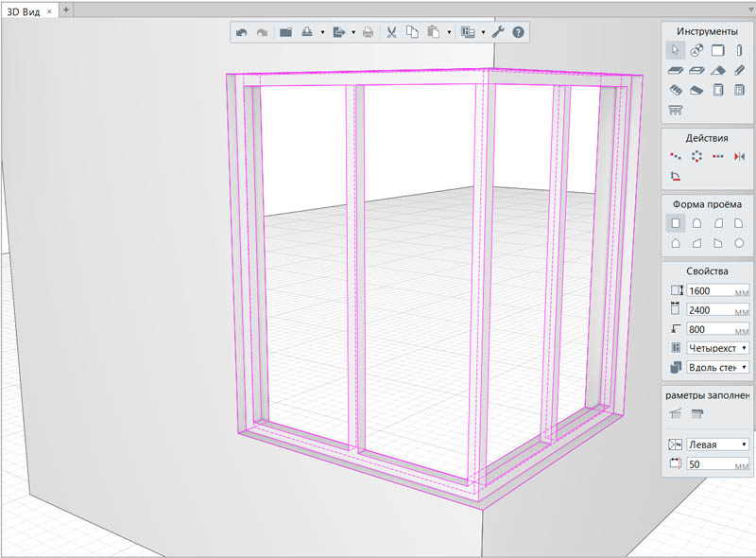Select the slab with opening tool
This screenshot has width=756, height=558.
pyautogui.click(x=696, y=71)
